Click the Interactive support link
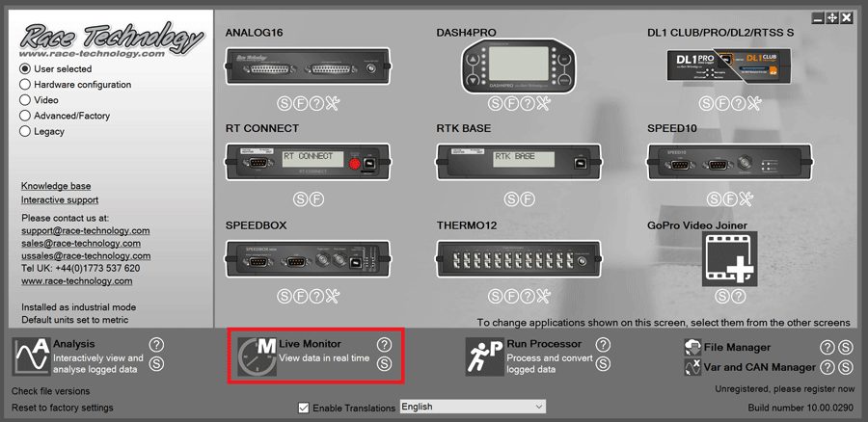Image resolution: width=868 pixels, height=422 pixels. (x=60, y=199)
